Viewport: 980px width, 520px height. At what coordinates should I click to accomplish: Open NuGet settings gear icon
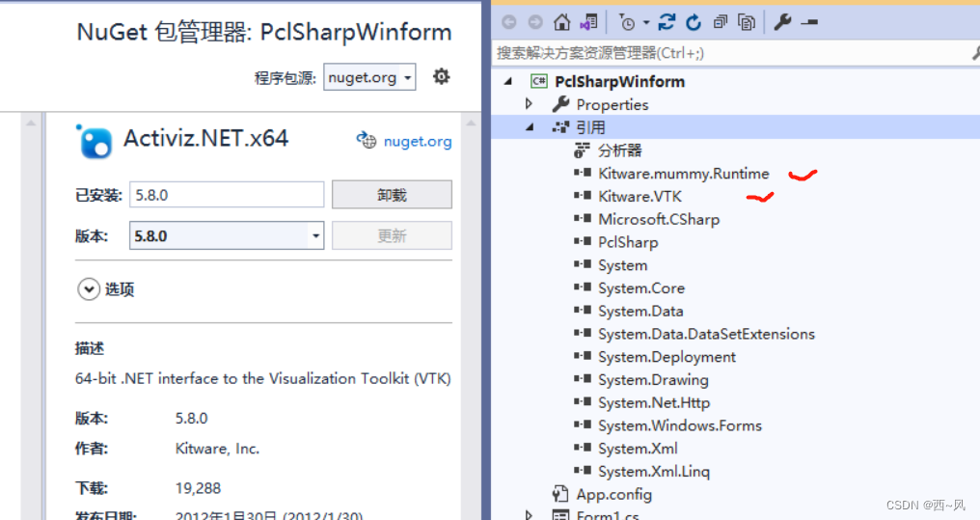441,77
